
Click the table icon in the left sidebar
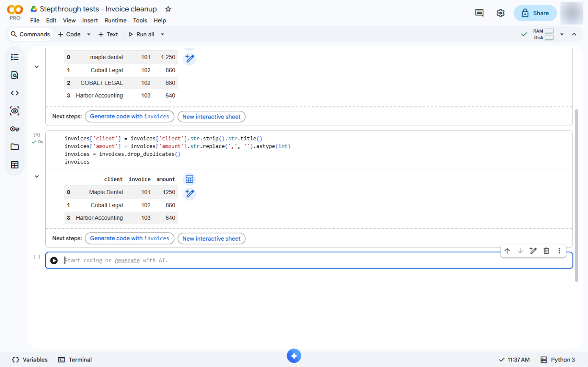(x=15, y=165)
